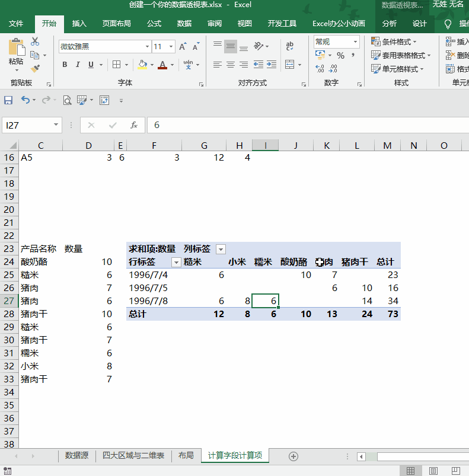Open number format 常规 dropdown
The height and width of the screenshot is (476, 469).
point(355,42)
